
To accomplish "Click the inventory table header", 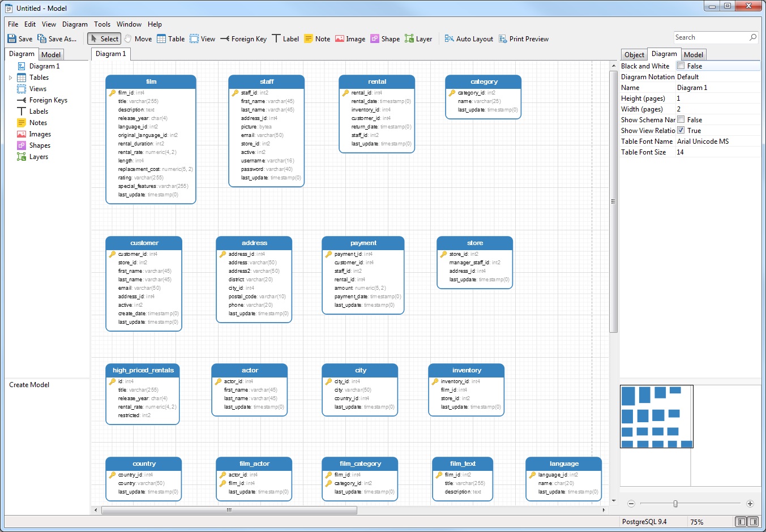I will point(467,370).
